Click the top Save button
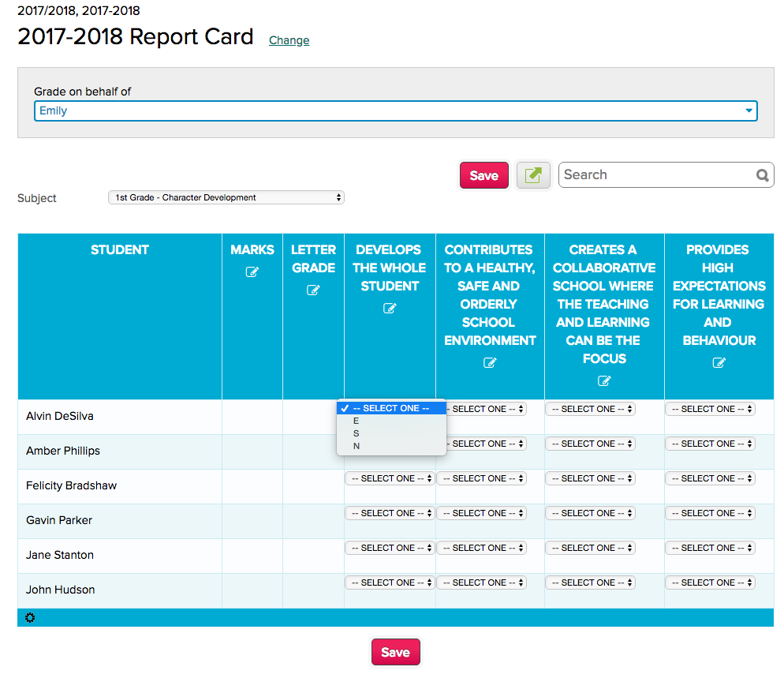The width and height of the screenshot is (784, 678). point(483,174)
